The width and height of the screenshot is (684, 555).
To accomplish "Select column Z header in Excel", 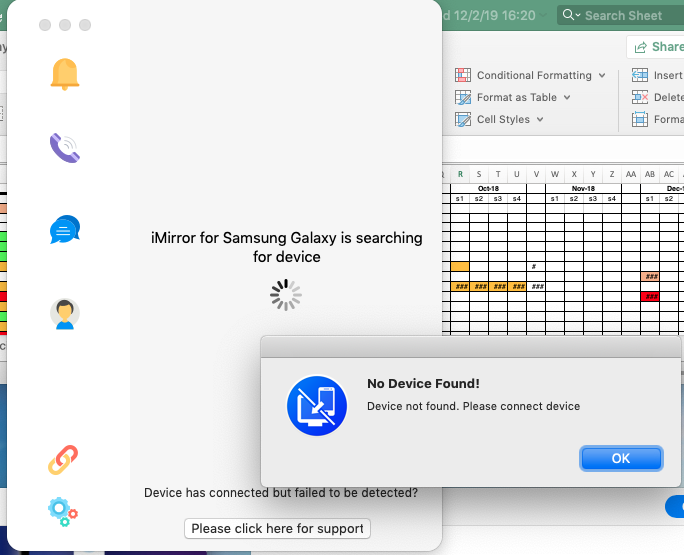I will [612, 174].
